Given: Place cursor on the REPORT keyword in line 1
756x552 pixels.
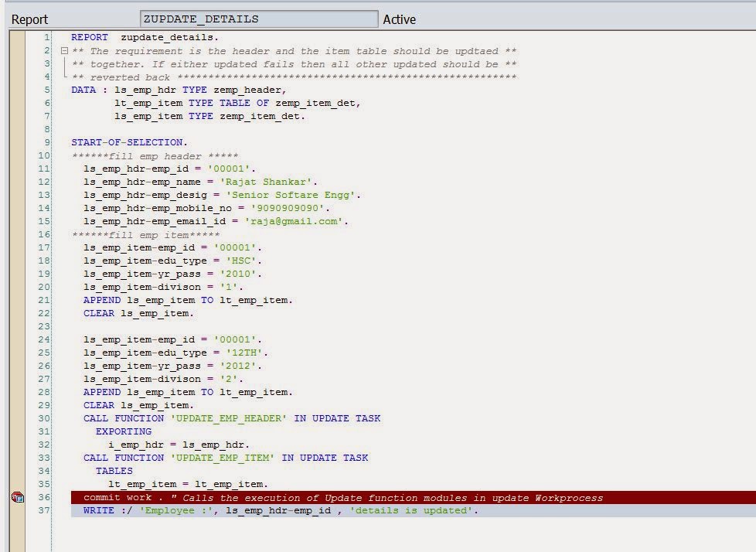Looking at the screenshot, I should pos(89,37).
